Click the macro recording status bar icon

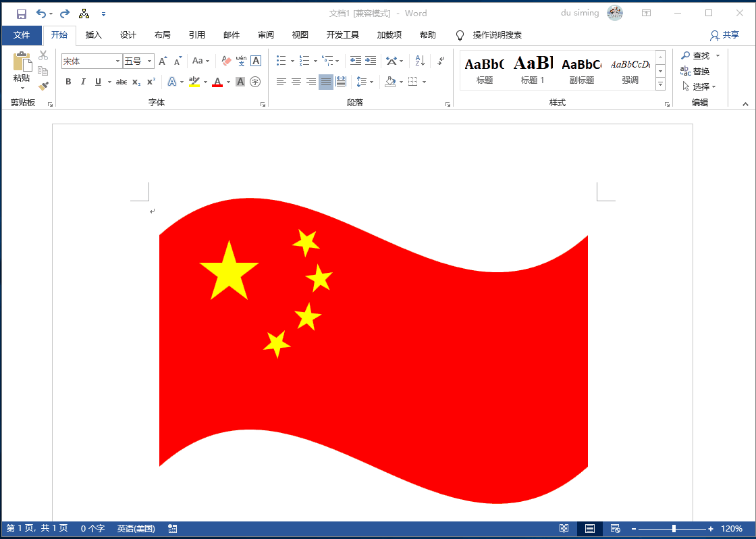[173, 529]
